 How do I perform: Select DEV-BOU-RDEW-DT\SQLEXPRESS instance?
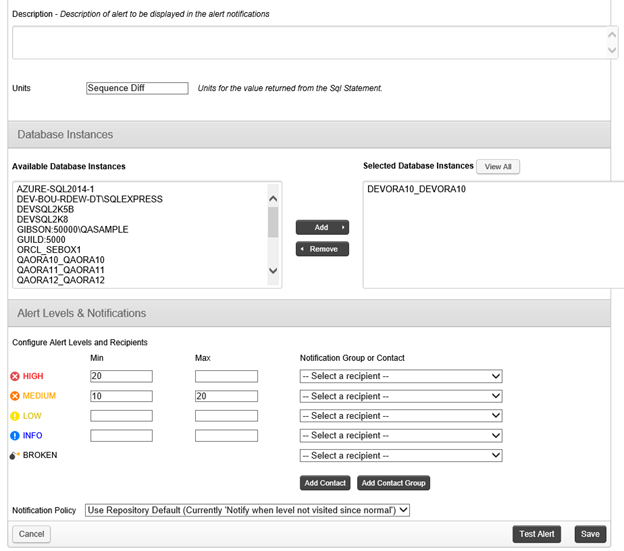click(90, 199)
